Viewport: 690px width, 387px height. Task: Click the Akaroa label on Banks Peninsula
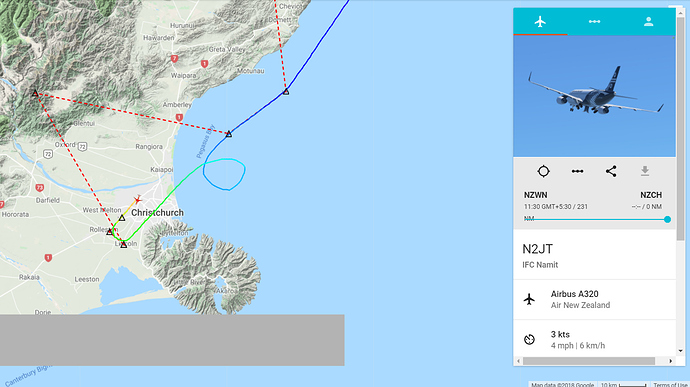click(x=226, y=291)
